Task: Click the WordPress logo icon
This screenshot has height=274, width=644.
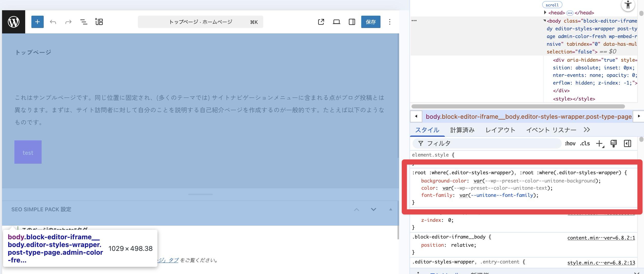Action: pos(14,22)
